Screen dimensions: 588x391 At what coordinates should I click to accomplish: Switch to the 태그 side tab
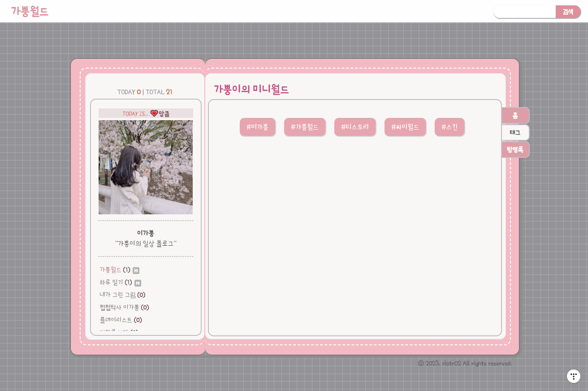point(515,132)
